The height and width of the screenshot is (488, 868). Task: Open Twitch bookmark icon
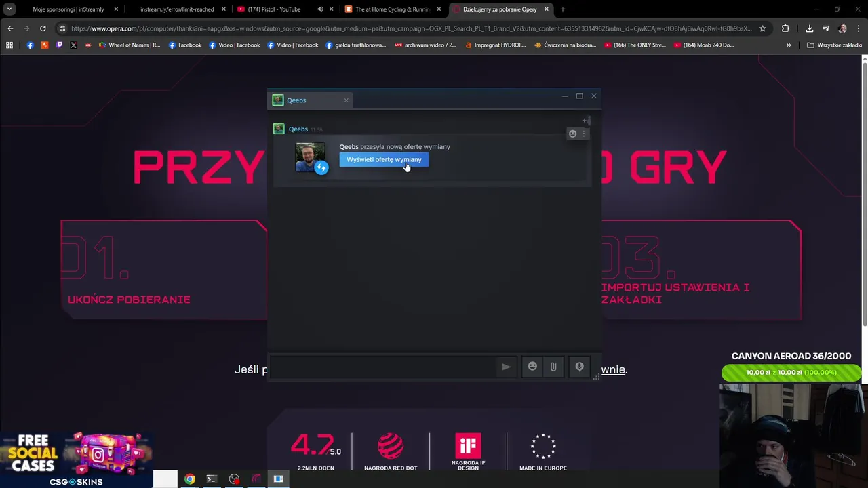click(x=59, y=45)
